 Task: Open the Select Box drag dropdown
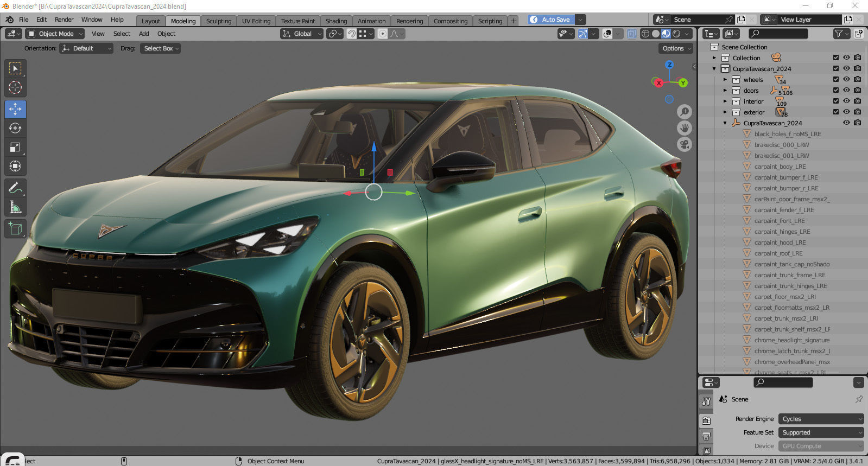pos(160,48)
